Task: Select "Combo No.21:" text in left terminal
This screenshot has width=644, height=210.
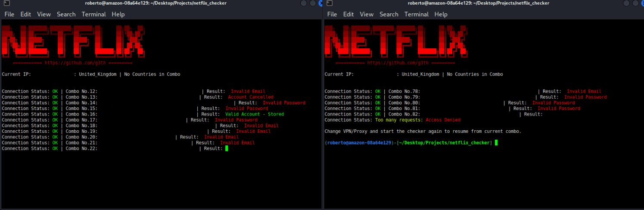Action: [x=81, y=143]
